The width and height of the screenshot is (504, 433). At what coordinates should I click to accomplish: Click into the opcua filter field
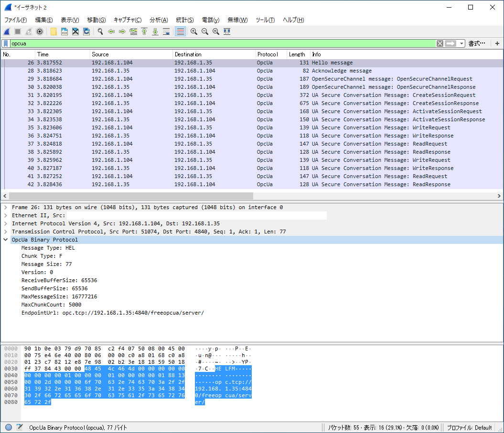pos(223,43)
